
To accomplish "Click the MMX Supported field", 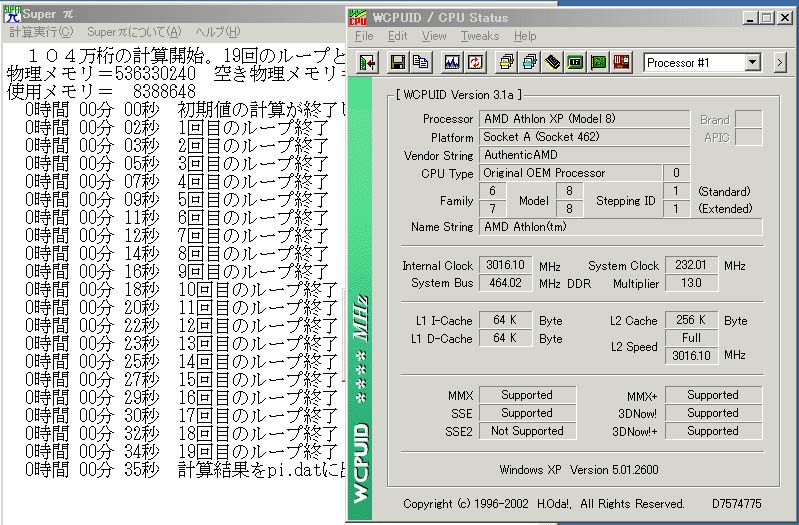I will tap(527, 395).
